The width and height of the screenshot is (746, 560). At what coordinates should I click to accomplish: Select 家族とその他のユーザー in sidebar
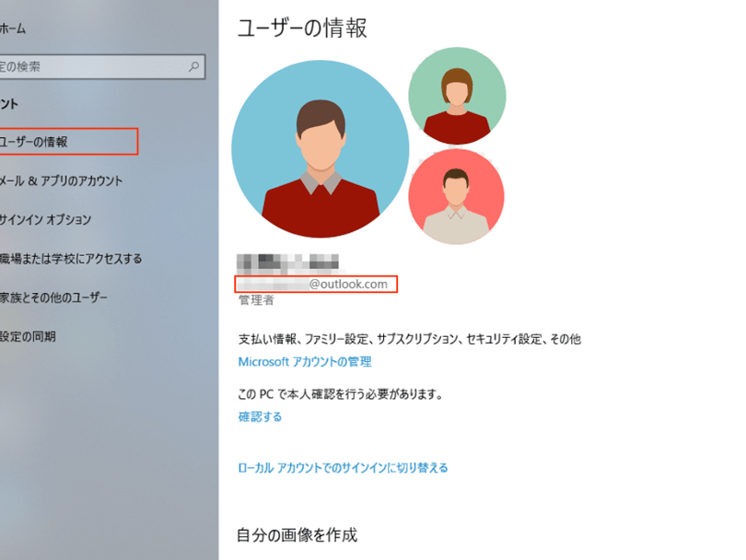coord(54,297)
